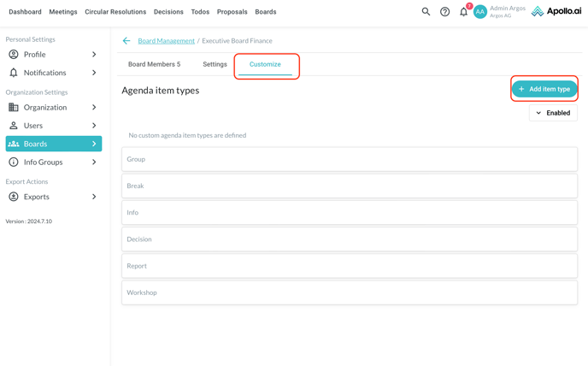Expand the Users sidebar chevron
Screen dimensions: 588x366
tap(94, 126)
